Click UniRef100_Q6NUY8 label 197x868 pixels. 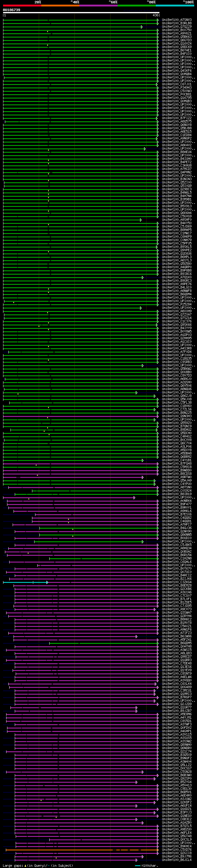(177, 125)
